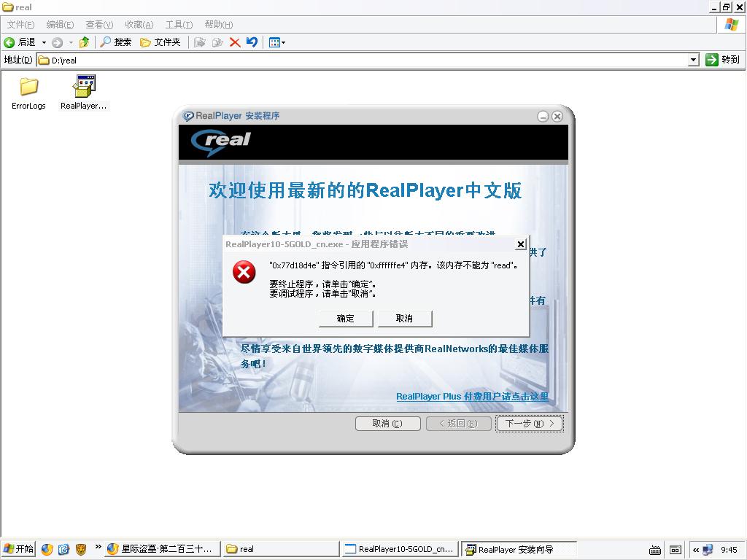The width and height of the screenshot is (747, 560).
Task: Click 取消(C) in RealPlayer setup wizard
Action: click(388, 424)
